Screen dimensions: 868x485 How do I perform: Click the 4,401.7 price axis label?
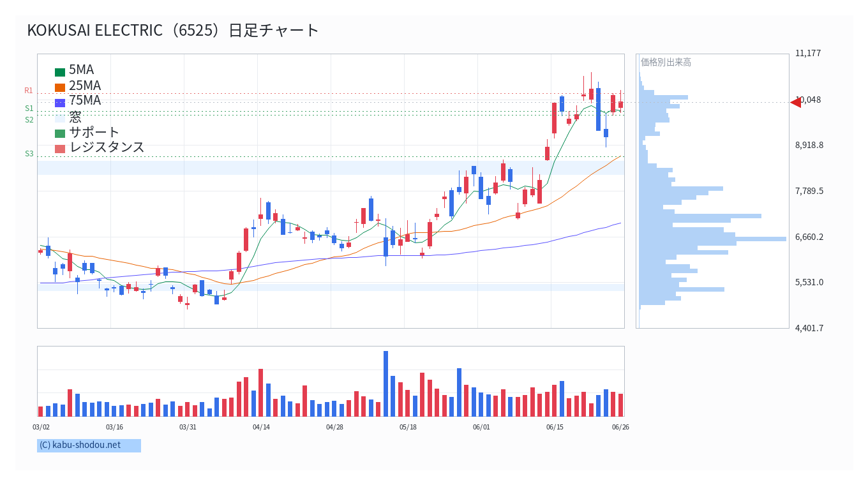[x=809, y=328]
